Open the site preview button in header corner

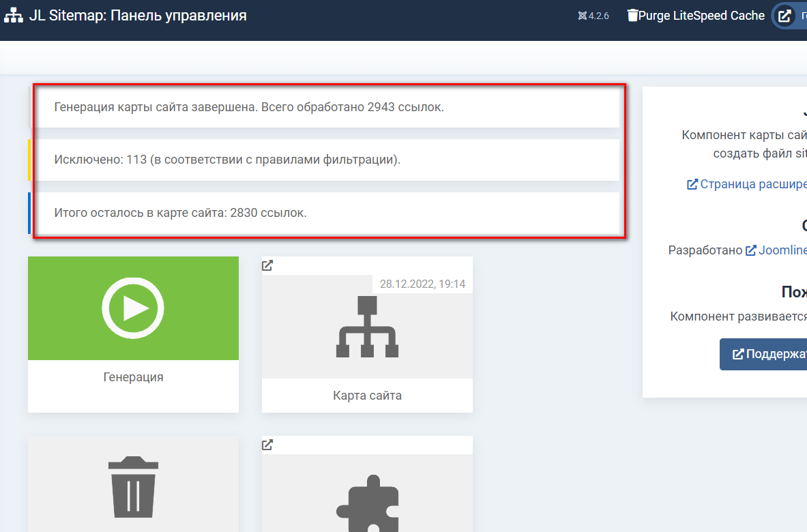(785, 16)
